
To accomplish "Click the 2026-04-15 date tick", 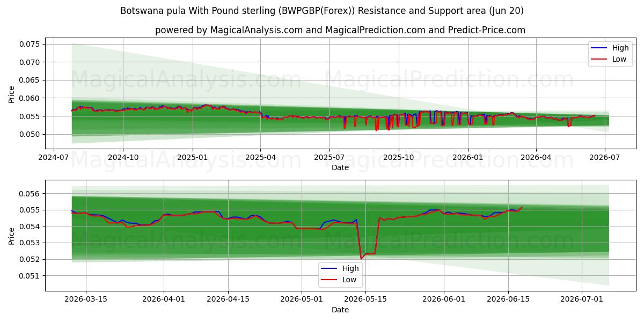I will 228,300.
